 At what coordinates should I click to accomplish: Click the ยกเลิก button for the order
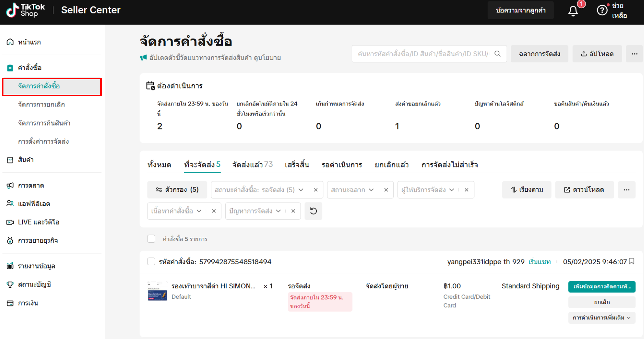[x=602, y=302]
